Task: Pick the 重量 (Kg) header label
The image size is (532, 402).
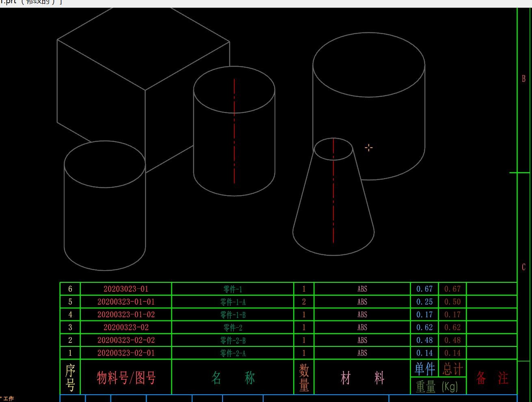Action: pyautogui.click(x=437, y=386)
